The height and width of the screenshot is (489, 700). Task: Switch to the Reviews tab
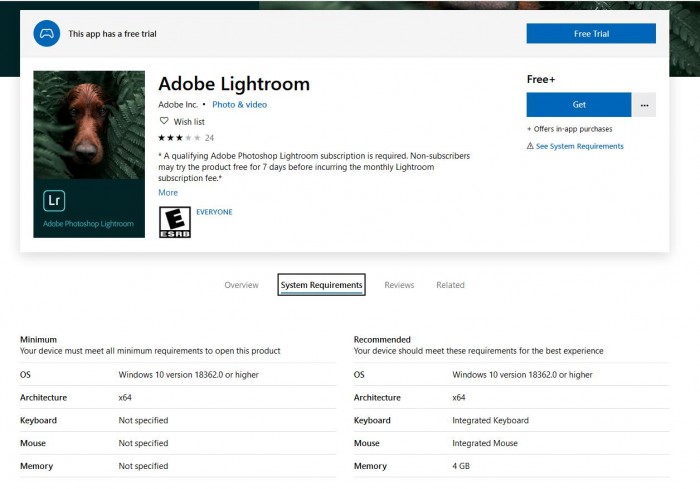coord(399,285)
